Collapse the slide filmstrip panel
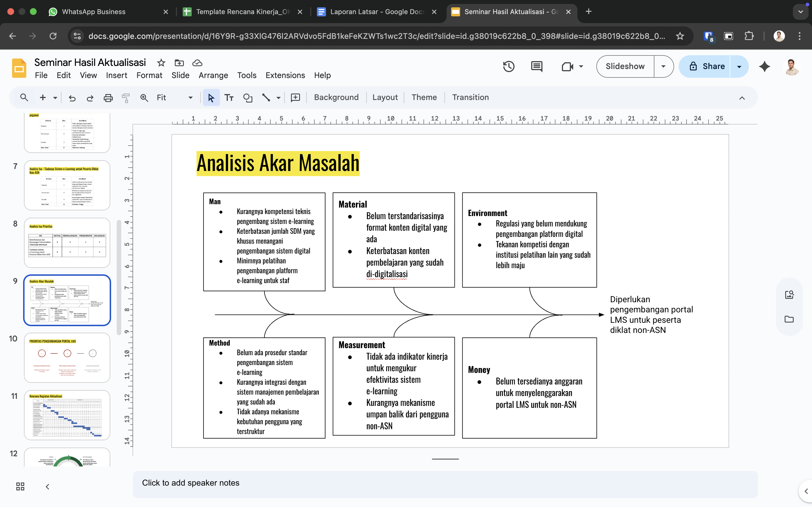This screenshot has width=812, height=507. point(47,486)
